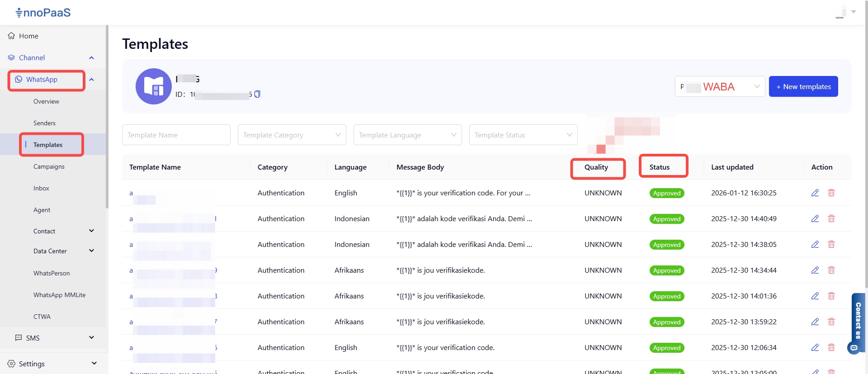The width and height of the screenshot is (868, 374).
Task: Click the New templates button
Action: [x=803, y=86]
